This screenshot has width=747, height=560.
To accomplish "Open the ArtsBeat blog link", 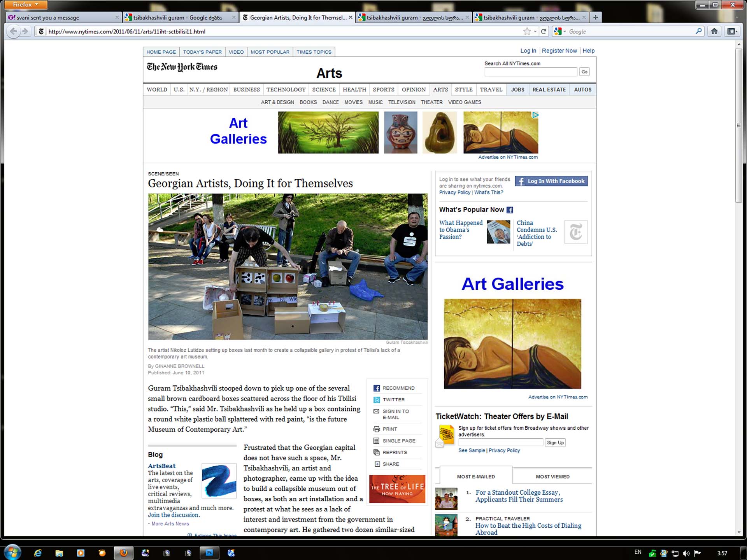I will point(161,466).
